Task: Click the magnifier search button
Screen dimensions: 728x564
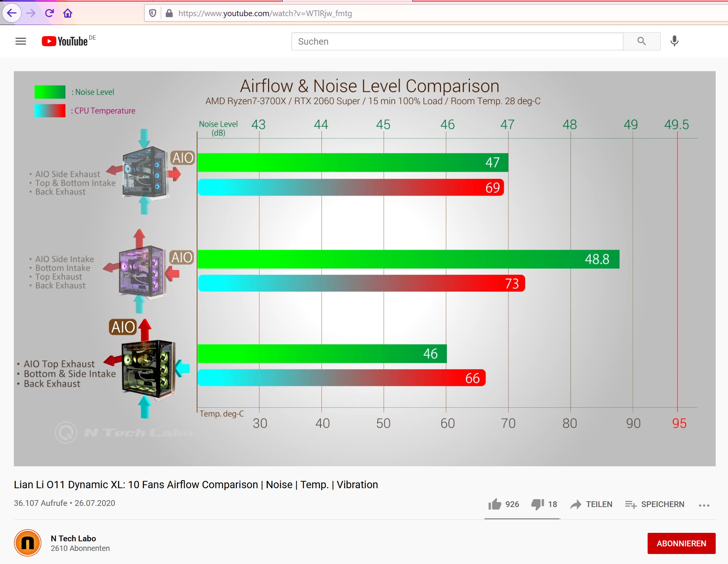Action: coord(641,41)
